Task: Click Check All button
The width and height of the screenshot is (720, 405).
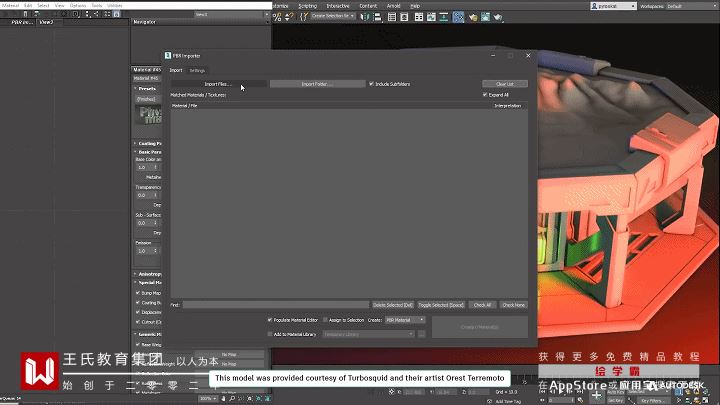Action: point(482,305)
